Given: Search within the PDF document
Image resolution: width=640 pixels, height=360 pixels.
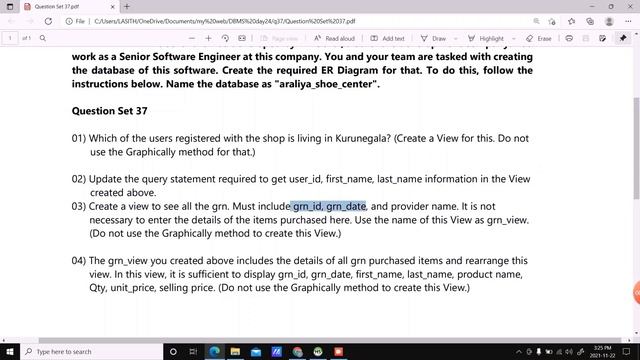Looking at the screenshot, I should pyautogui.click(x=42, y=38).
